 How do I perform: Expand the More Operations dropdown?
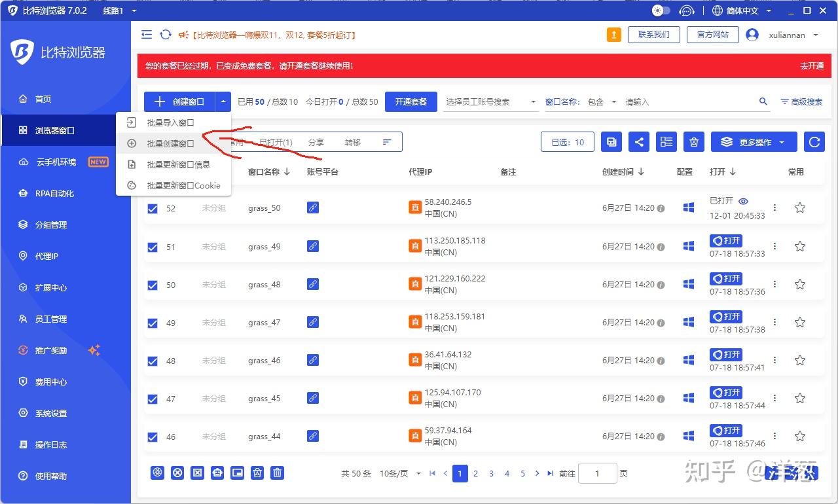[x=754, y=142]
